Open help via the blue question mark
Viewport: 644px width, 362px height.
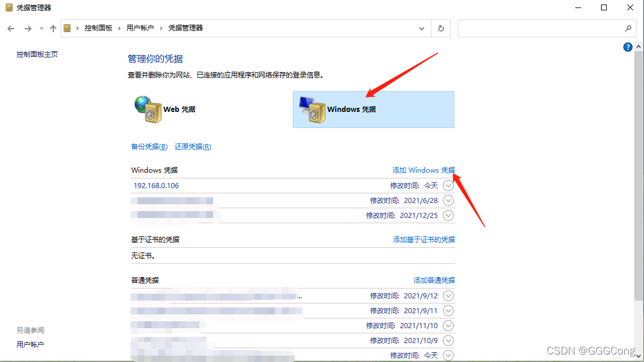627,47
